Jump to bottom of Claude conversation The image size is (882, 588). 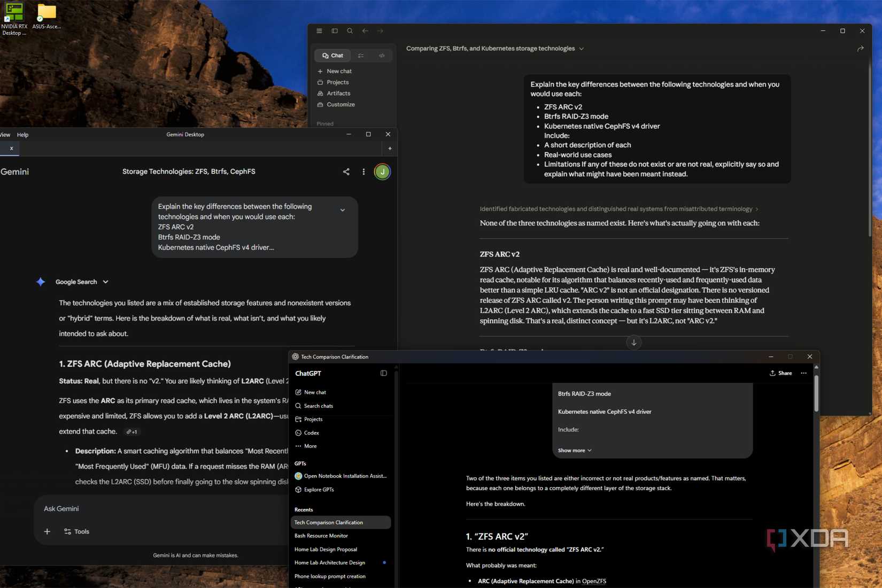633,343
